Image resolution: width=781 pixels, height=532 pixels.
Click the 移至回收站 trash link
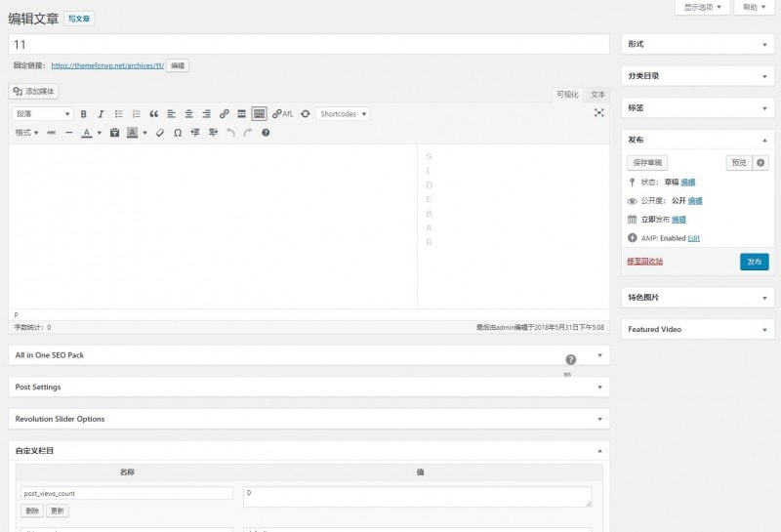pyautogui.click(x=644, y=261)
